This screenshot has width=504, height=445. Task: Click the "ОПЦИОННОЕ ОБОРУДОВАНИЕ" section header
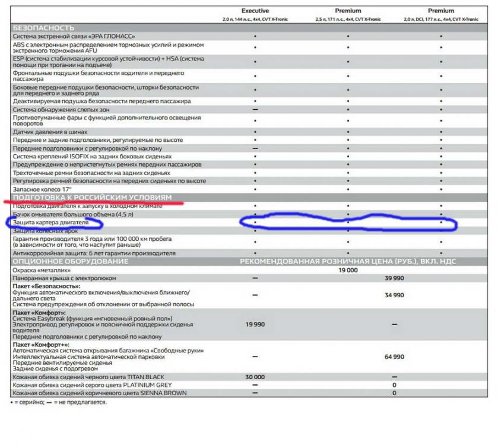(x=71, y=261)
